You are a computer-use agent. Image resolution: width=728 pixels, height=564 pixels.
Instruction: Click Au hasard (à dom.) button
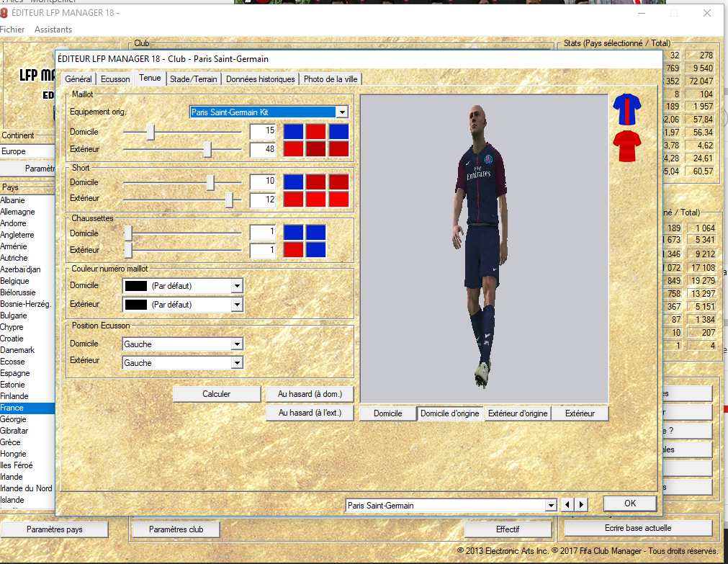point(310,394)
